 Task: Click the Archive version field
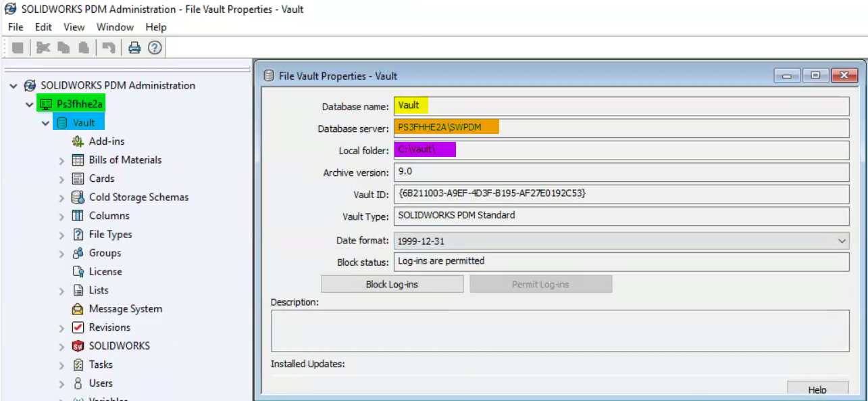[x=621, y=172]
